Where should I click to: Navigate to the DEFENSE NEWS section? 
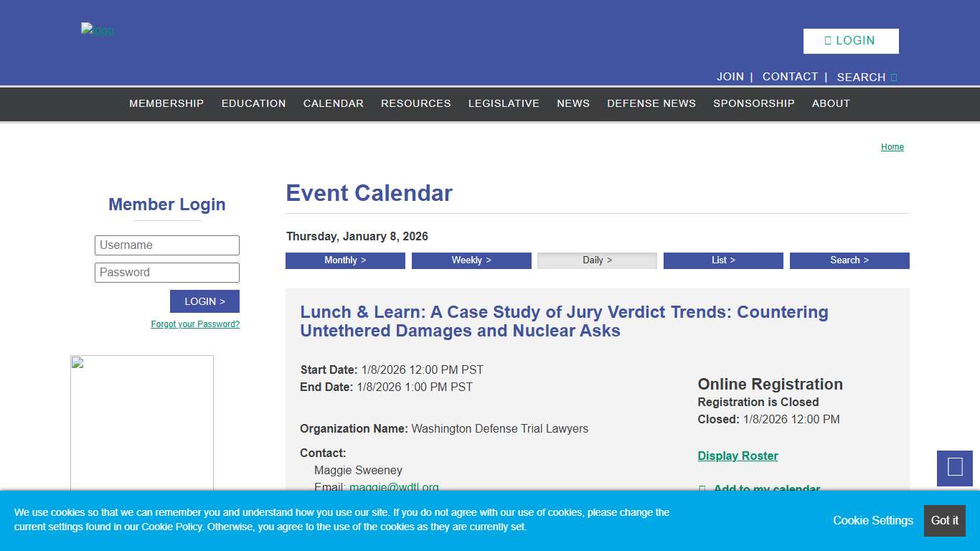tap(651, 104)
